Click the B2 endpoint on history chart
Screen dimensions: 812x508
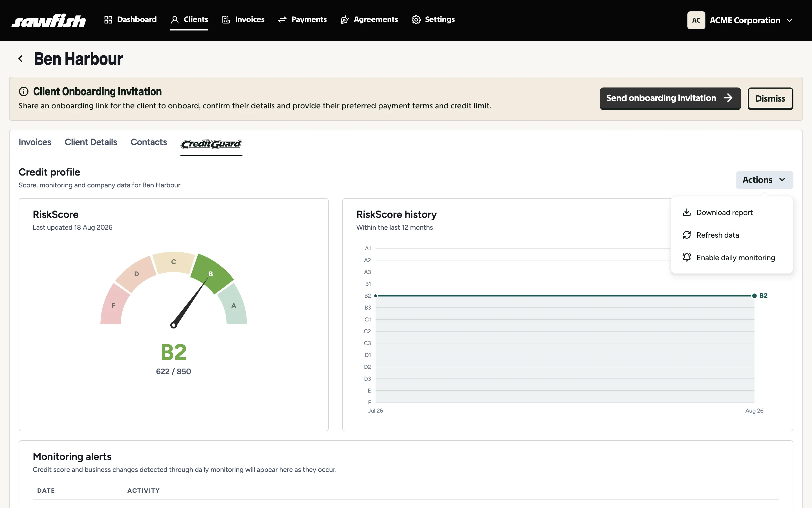(754, 296)
